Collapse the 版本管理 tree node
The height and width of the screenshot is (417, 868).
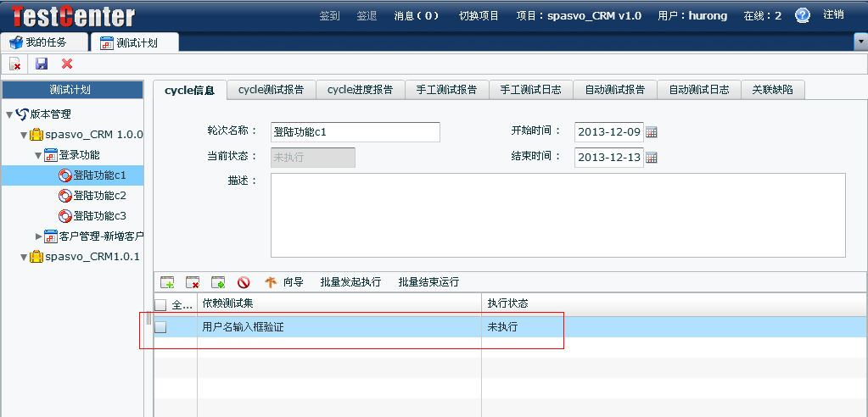(9, 114)
